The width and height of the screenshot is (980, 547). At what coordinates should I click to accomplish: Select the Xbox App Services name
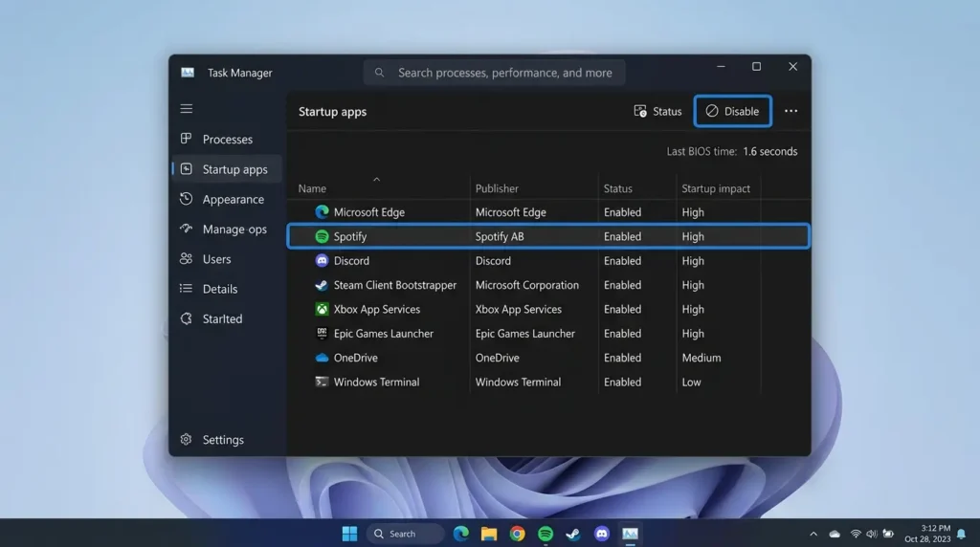click(x=377, y=309)
